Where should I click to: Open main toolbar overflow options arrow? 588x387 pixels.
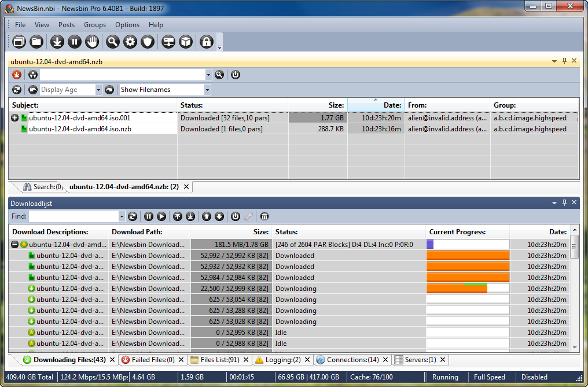(x=220, y=47)
